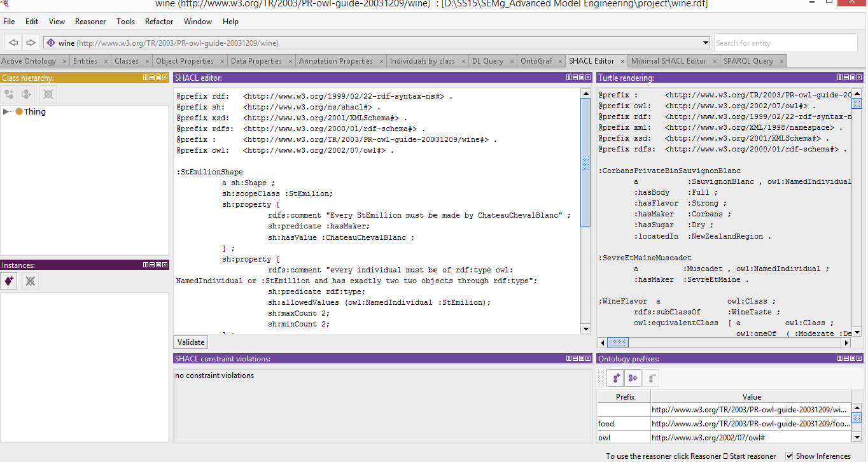The image size is (868, 462).
Task: Click Remove prefix icon in Ontology prefixes
Action: pyautogui.click(x=650, y=378)
